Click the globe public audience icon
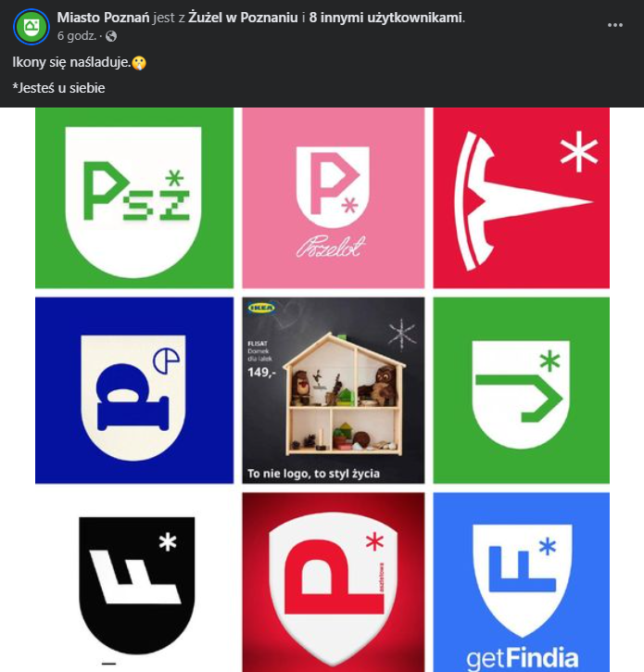This screenshot has height=672, width=644. (x=111, y=36)
